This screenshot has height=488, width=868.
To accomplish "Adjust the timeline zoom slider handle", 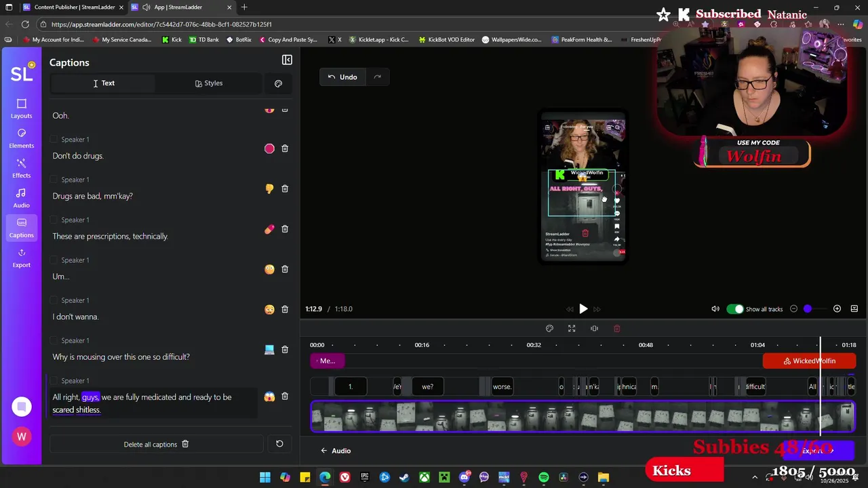I will 808,309.
